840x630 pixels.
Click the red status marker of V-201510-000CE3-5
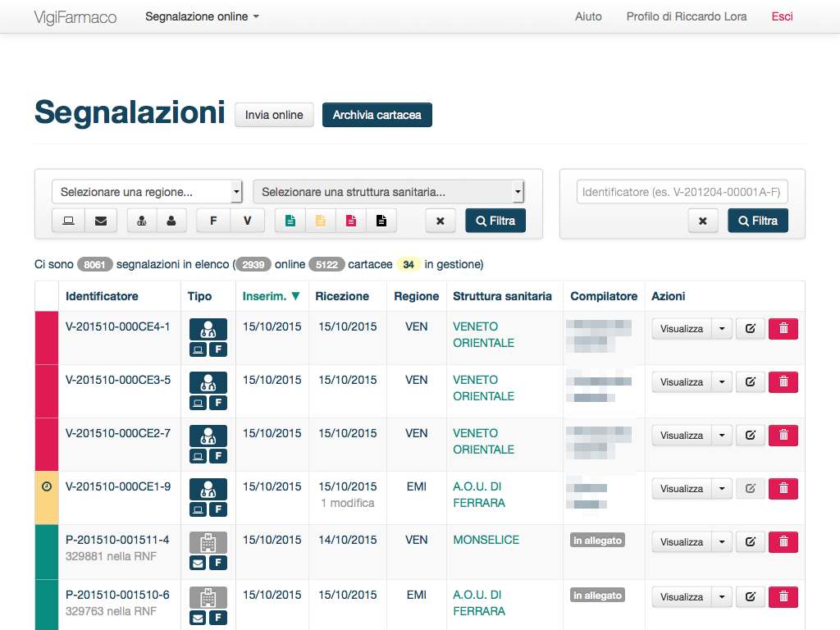tap(47, 391)
